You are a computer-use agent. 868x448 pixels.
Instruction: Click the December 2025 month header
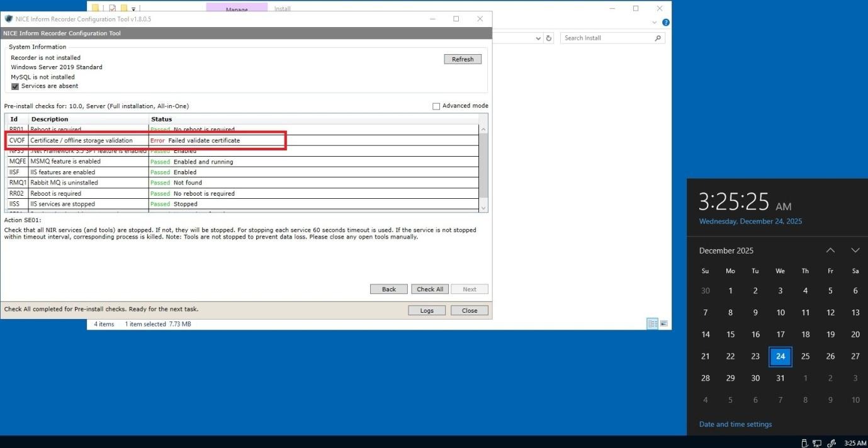(726, 250)
